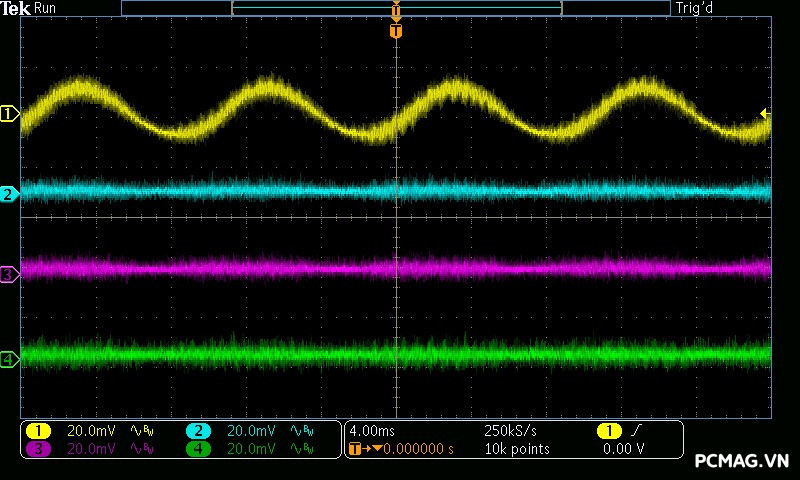This screenshot has width=800, height=480.
Task: Click the Run acquisition status label
Action: (x=46, y=8)
